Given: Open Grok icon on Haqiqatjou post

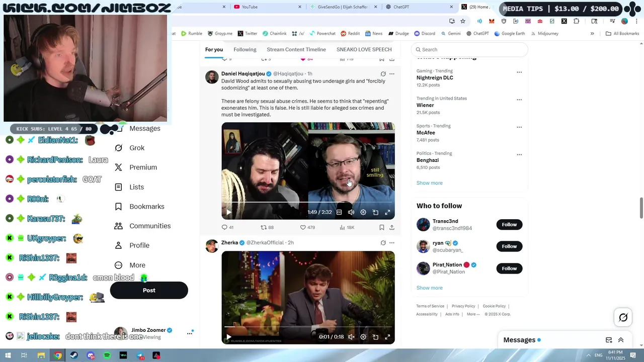Looking at the screenshot, I should [x=383, y=74].
